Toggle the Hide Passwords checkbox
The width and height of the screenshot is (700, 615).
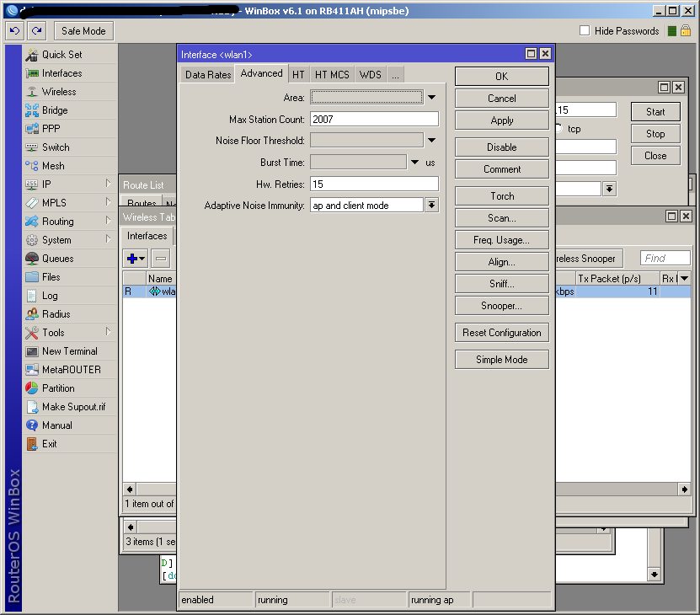coord(585,31)
